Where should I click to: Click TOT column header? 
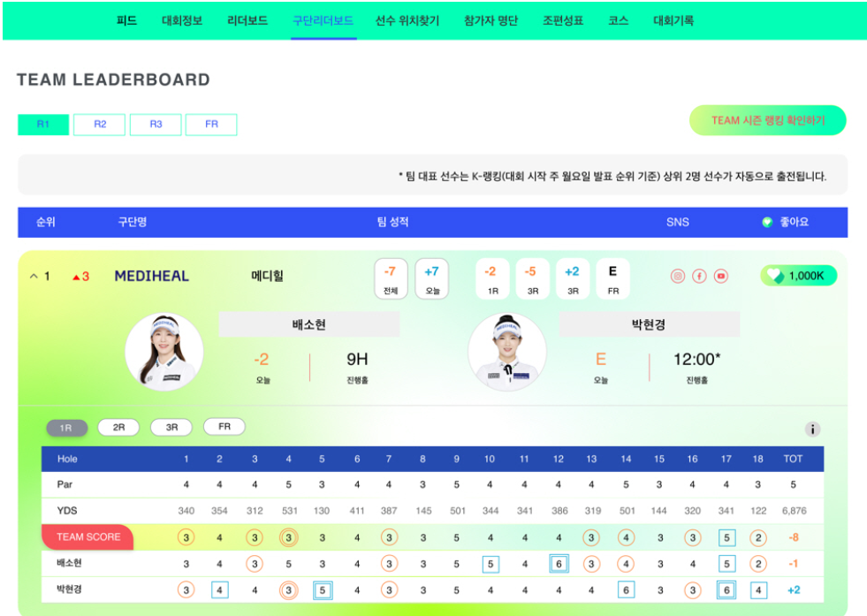pyautogui.click(x=793, y=459)
